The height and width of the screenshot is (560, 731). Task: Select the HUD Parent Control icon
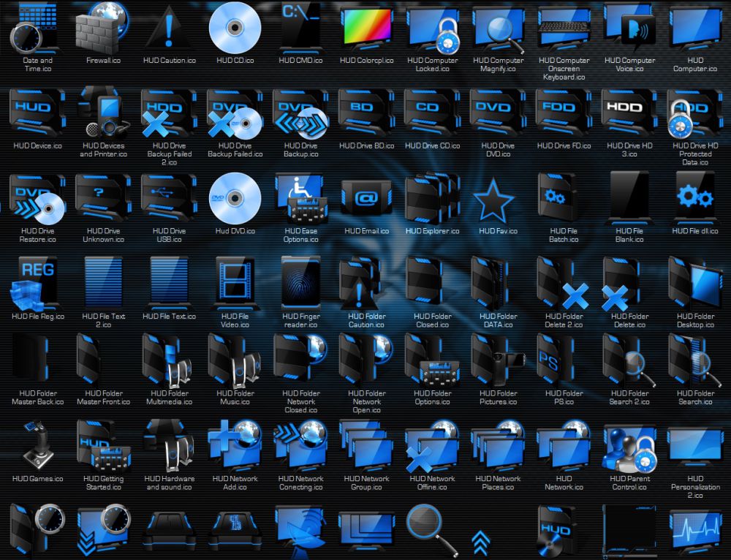(x=629, y=446)
